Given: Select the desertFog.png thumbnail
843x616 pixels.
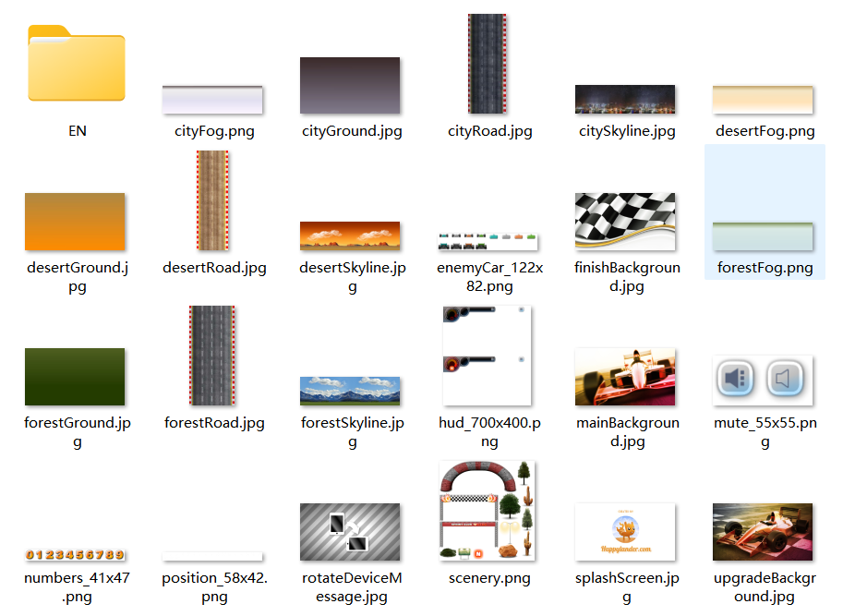Looking at the screenshot, I should (763, 100).
